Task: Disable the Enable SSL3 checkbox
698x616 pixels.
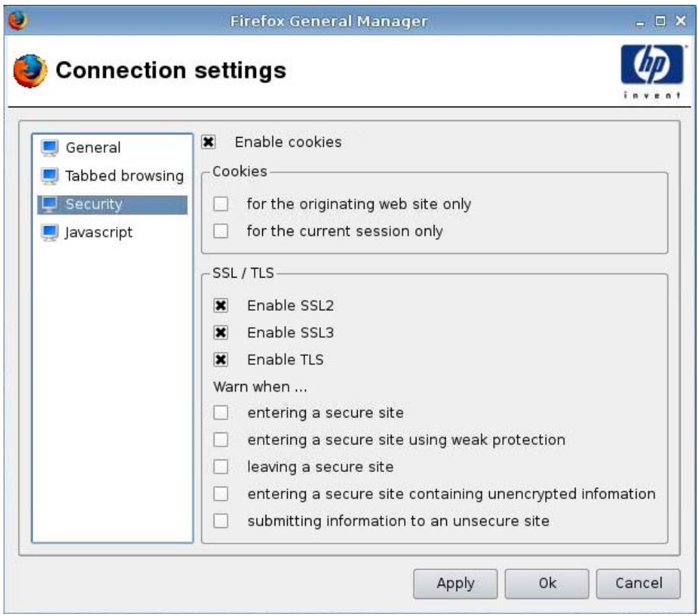Action: pyautogui.click(x=221, y=333)
